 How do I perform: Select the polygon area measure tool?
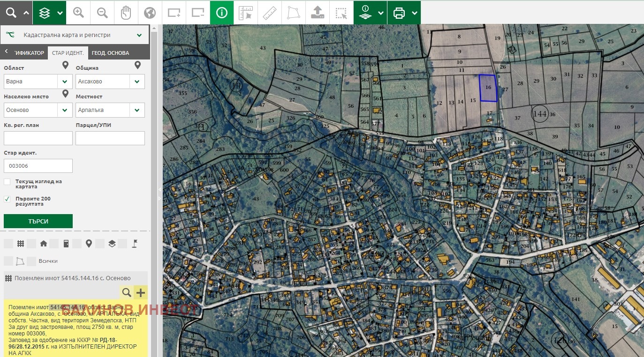[x=294, y=13]
